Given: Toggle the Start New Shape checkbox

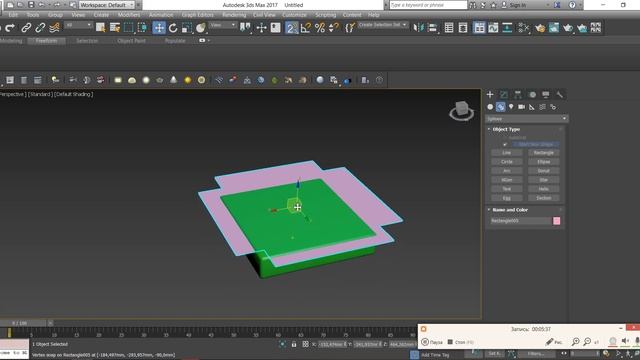Looking at the screenshot, I should (x=505, y=144).
